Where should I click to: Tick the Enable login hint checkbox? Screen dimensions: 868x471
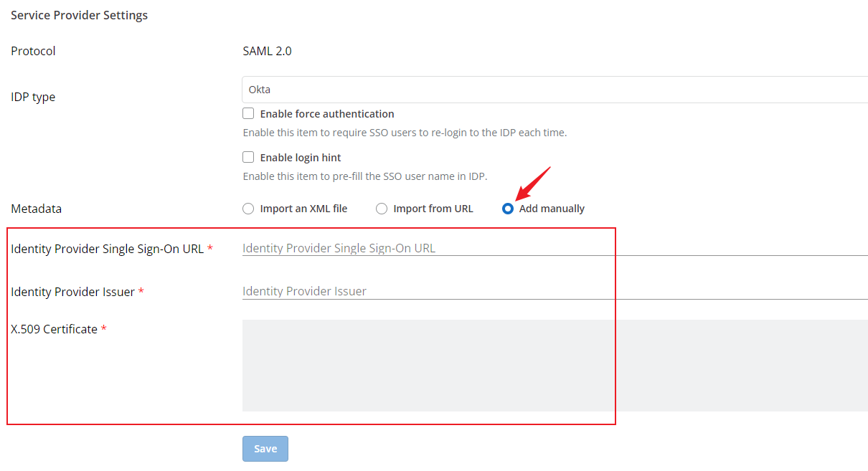[248, 157]
